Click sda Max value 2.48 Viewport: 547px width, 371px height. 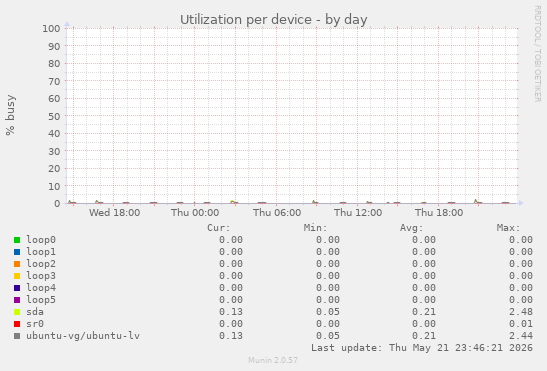521,312
